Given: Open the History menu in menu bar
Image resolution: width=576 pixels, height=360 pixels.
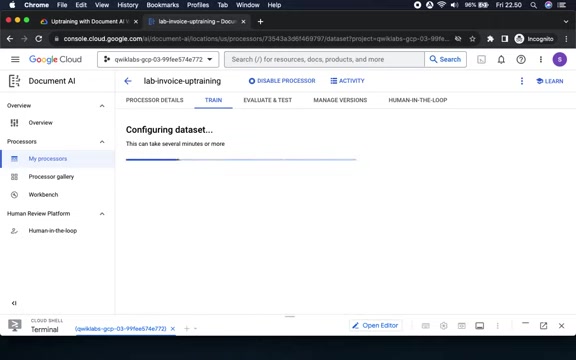Looking at the screenshot, I should 128,5.
